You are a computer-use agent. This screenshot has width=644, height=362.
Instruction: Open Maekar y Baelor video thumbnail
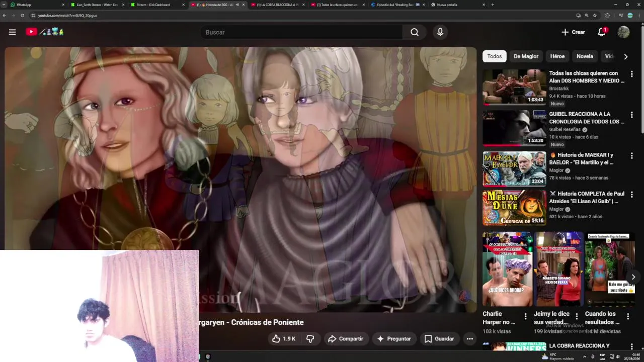(x=514, y=169)
